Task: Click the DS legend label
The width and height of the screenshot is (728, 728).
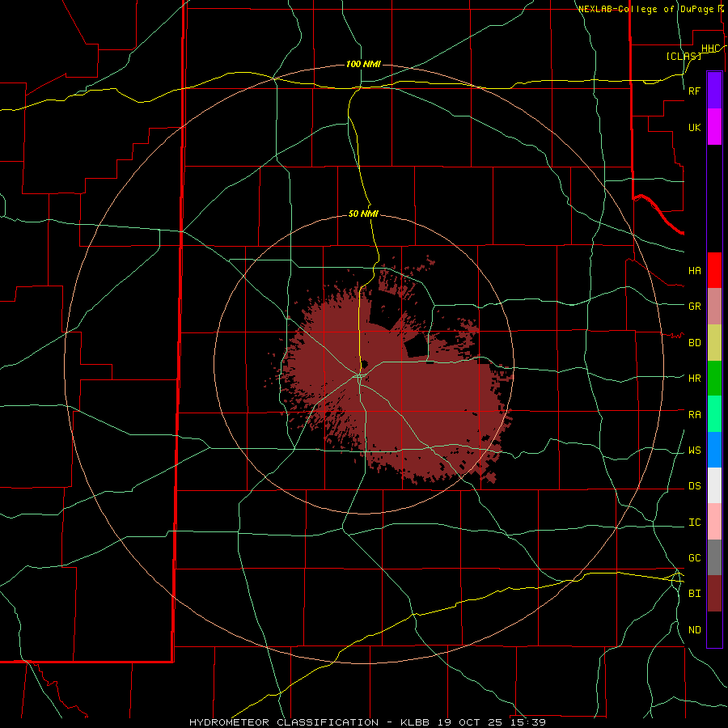Action: coord(695,486)
